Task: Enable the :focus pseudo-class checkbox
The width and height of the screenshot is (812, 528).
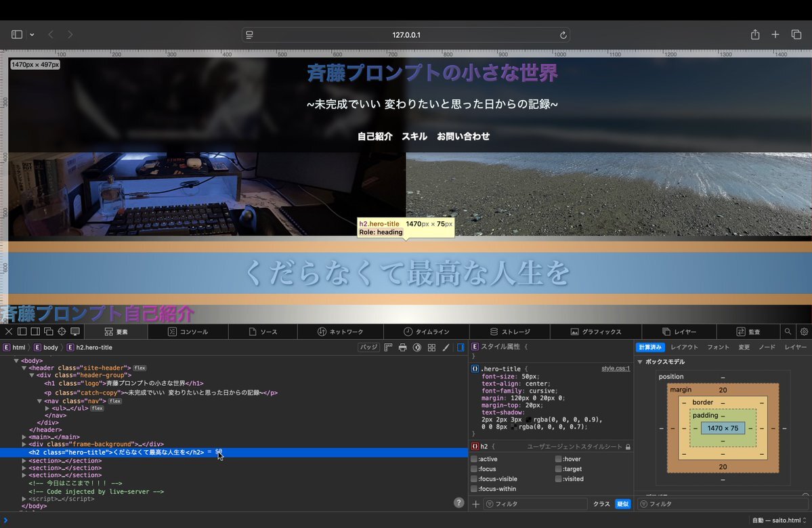Action: (474, 469)
